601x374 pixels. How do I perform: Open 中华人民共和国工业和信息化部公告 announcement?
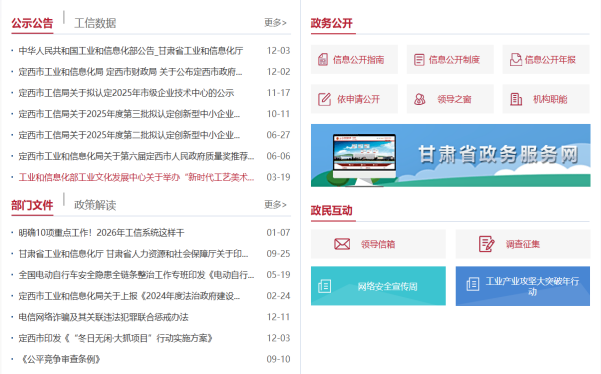pos(131,51)
